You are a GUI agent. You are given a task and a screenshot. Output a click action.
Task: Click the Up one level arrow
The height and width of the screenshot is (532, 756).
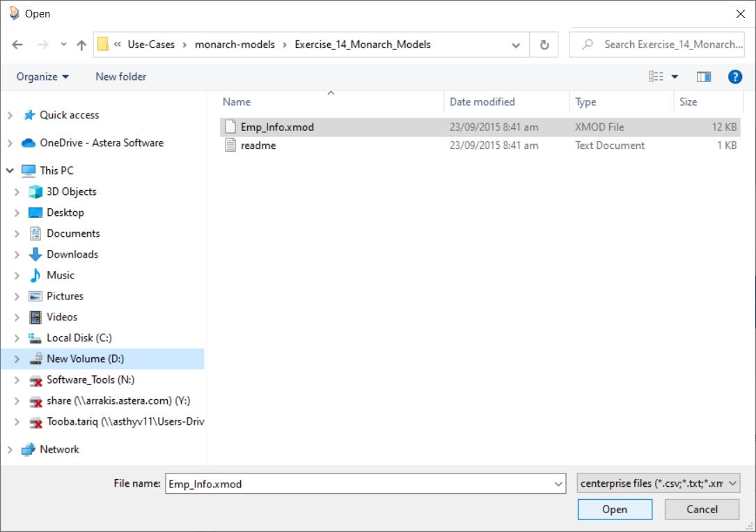click(81, 45)
